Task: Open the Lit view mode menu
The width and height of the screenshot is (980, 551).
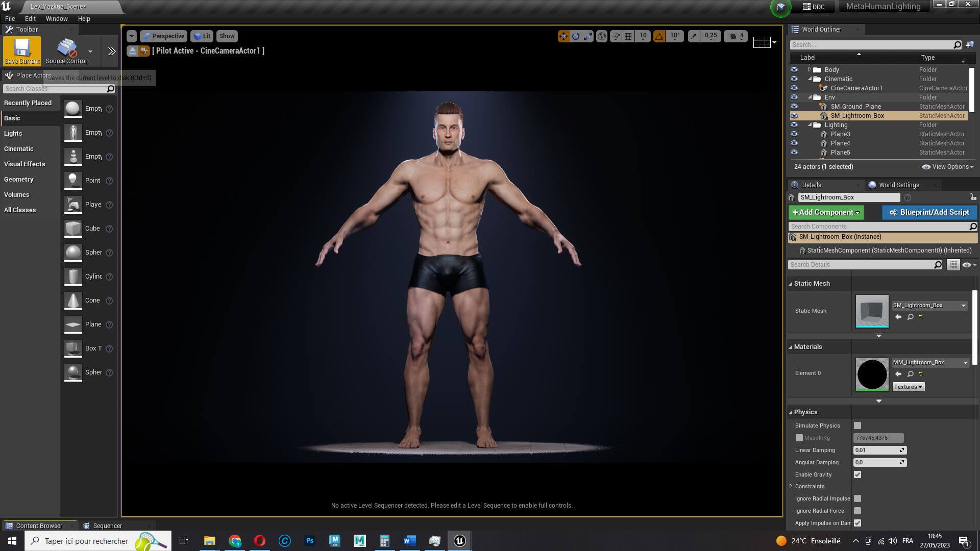Action: pos(202,36)
